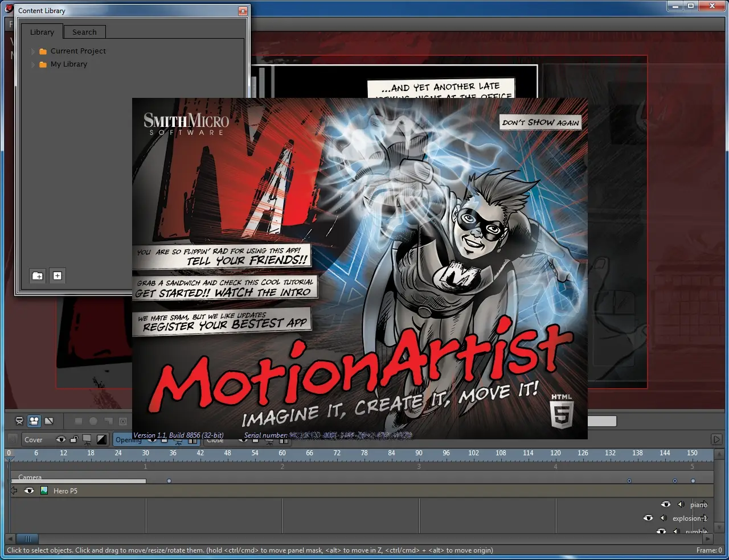Click the Camera keyframe near frame 150
The image size is (729, 560).
coord(693,481)
